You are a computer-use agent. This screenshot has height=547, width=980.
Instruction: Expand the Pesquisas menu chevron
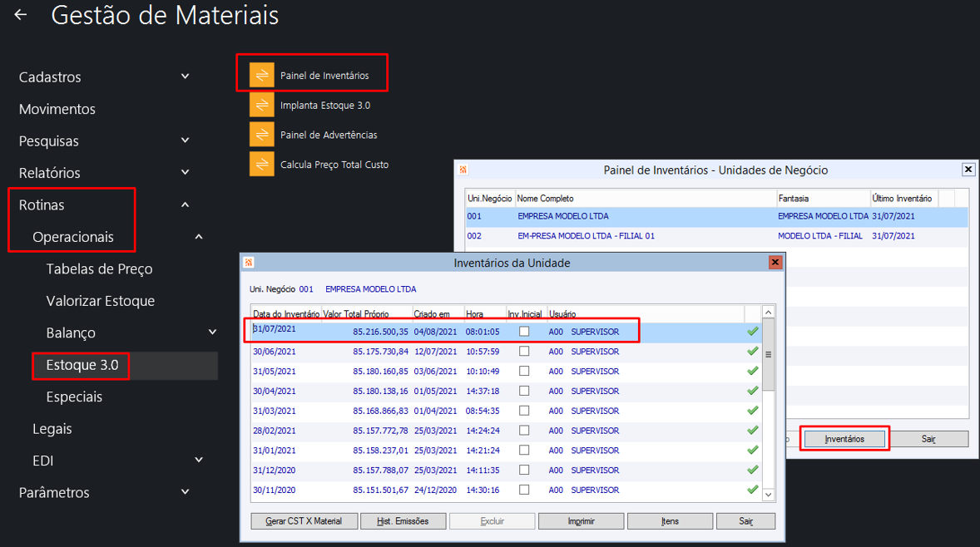(185, 140)
